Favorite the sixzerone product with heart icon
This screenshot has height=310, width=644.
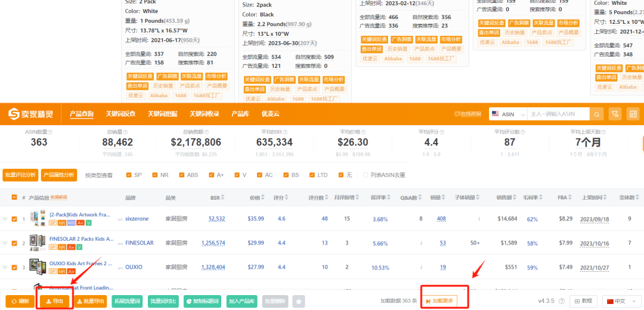pyautogui.click(x=5, y=219)
